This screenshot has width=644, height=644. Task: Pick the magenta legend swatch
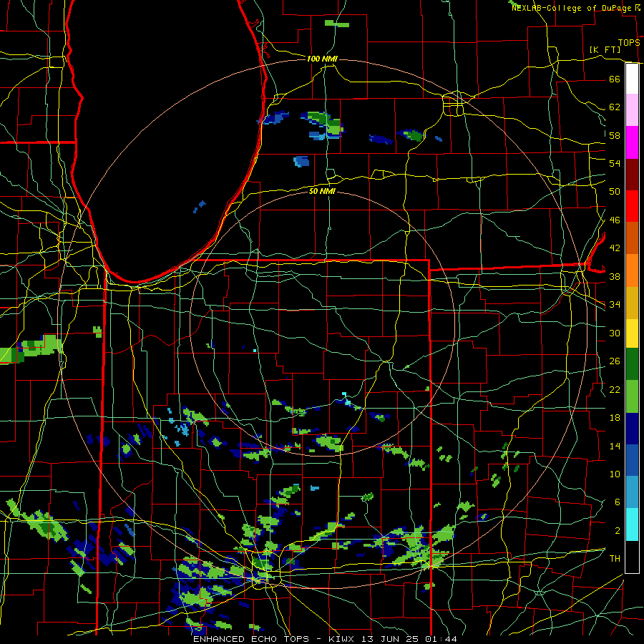click(x=632, y=142)
